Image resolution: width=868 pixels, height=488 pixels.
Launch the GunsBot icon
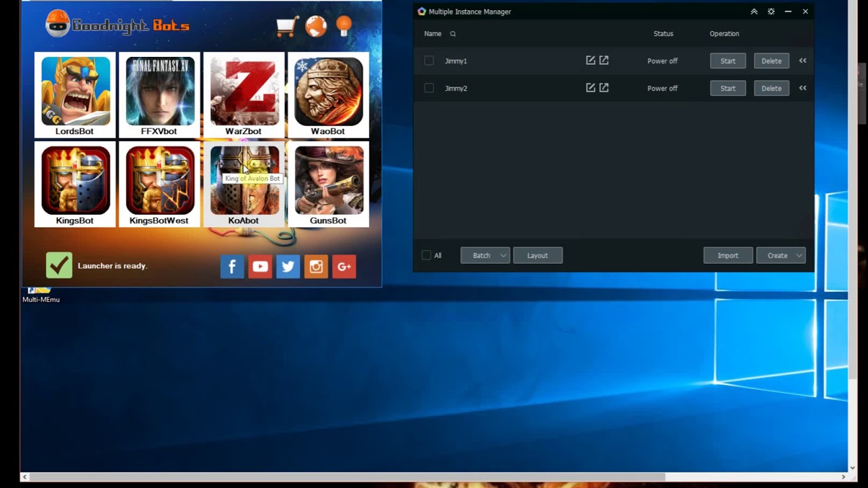click(x=328, y=184)
